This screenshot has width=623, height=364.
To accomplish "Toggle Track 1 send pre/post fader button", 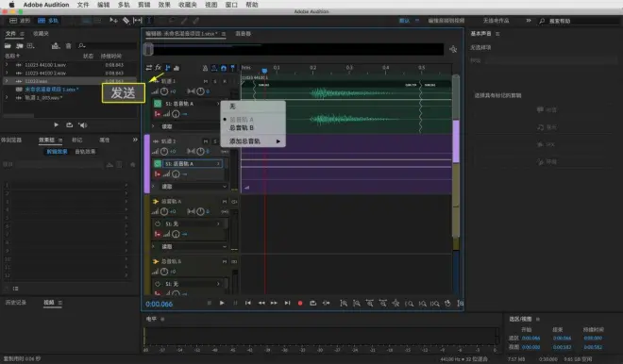I will click(x=158, y=114).
